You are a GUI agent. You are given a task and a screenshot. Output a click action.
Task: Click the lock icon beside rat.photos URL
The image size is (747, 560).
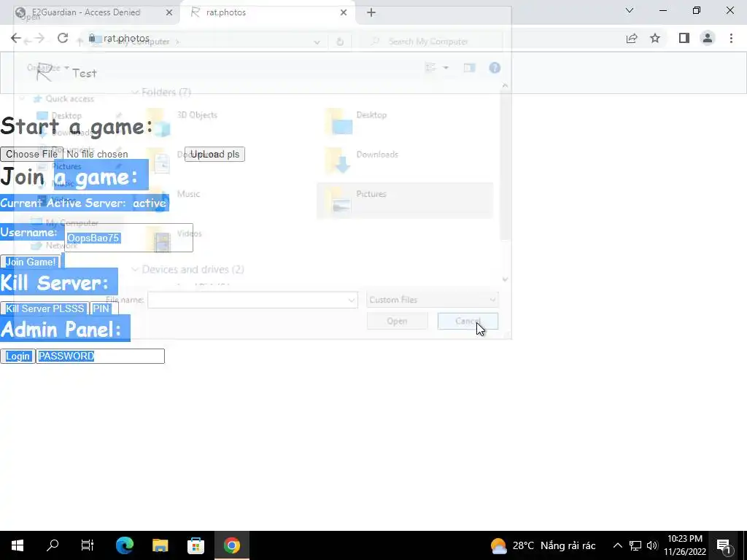pyautogui.click(x=93, y=38)
